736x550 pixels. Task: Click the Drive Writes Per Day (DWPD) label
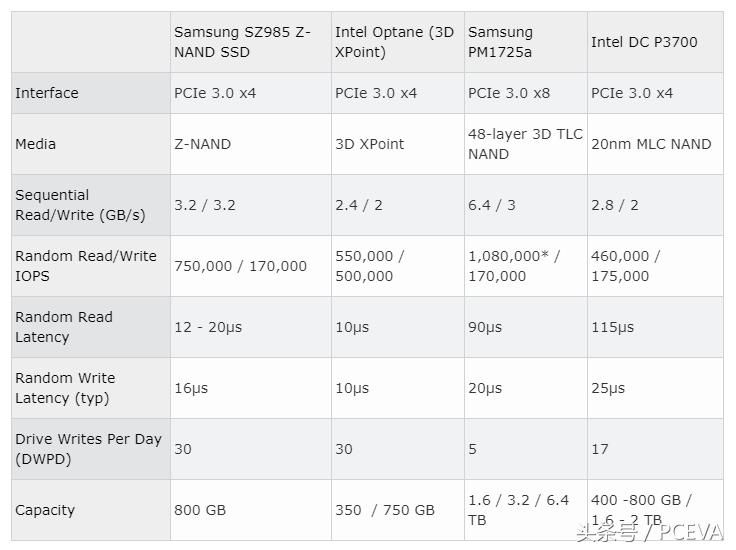pos(88,449)
